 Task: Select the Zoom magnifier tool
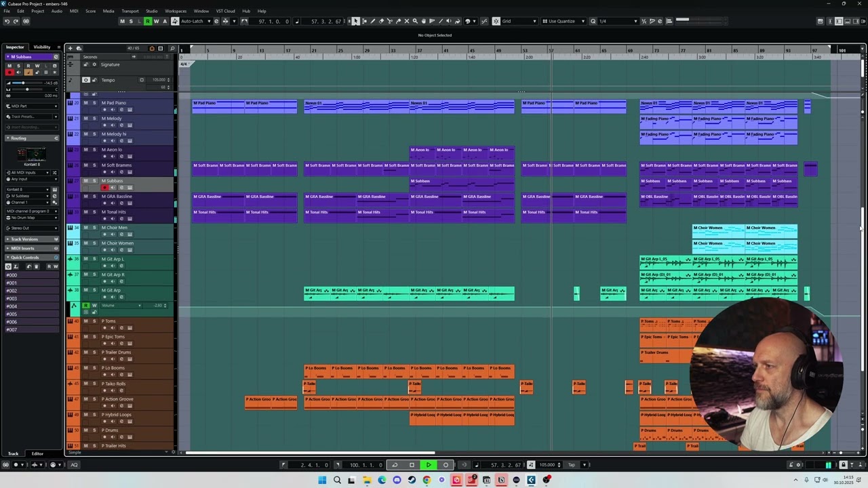click(x=416, y=21)
